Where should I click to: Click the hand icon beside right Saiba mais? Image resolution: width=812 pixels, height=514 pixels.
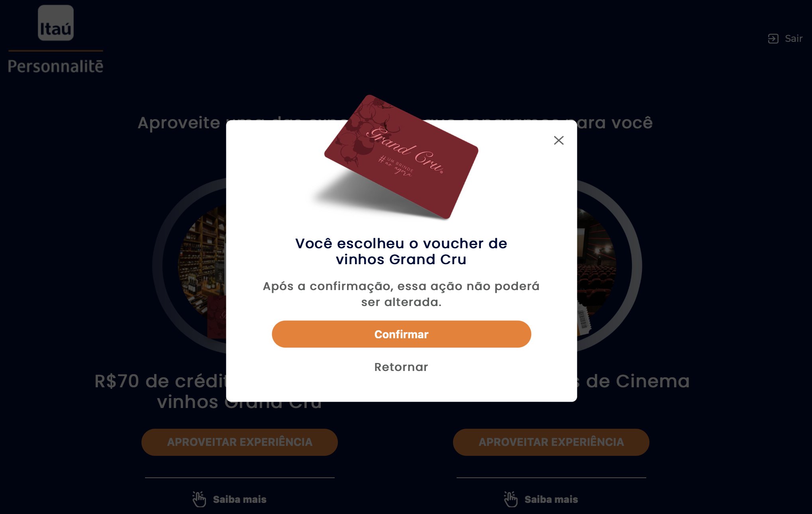pos(510,499)
